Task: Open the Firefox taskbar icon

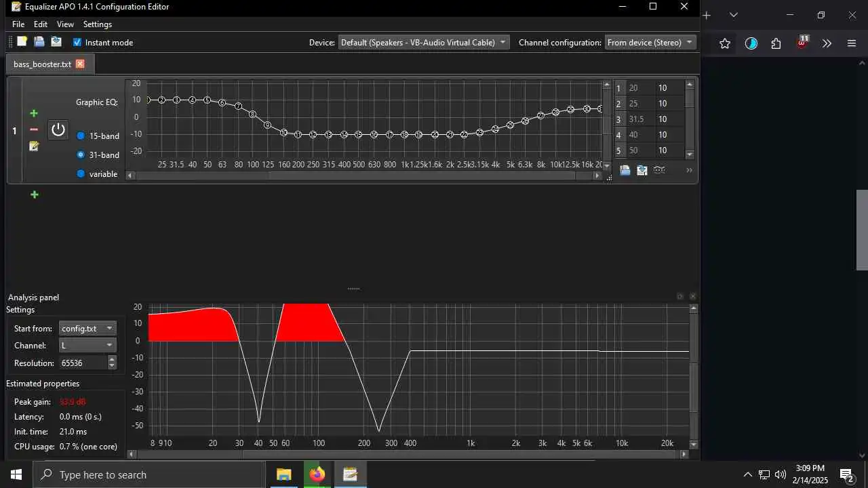Action: (317, 474)
